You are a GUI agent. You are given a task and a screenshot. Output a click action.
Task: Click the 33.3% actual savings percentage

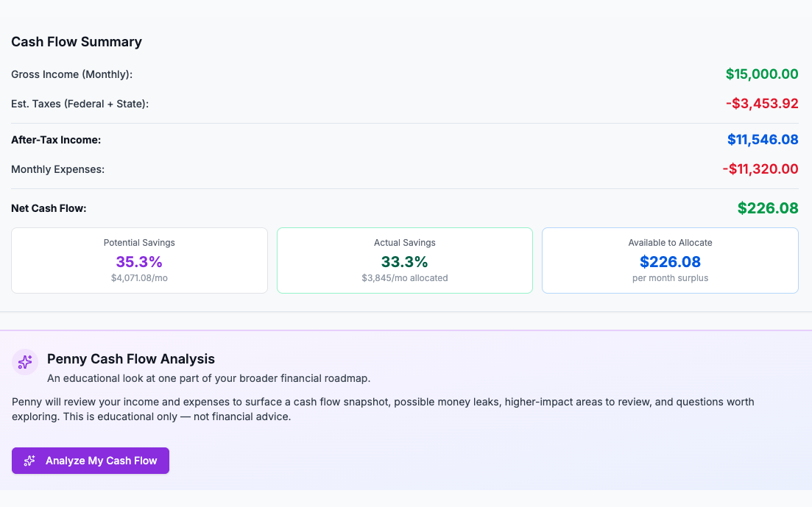click(x=405, y=261)
